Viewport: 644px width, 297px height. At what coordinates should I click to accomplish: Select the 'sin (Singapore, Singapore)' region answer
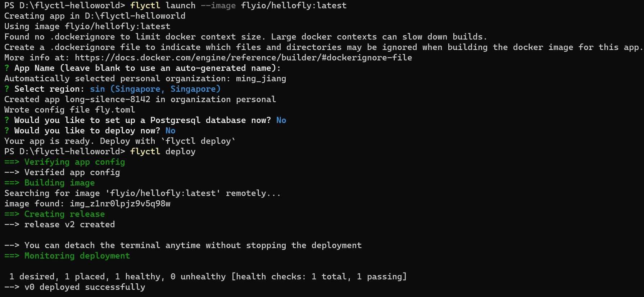coord(155,89)
